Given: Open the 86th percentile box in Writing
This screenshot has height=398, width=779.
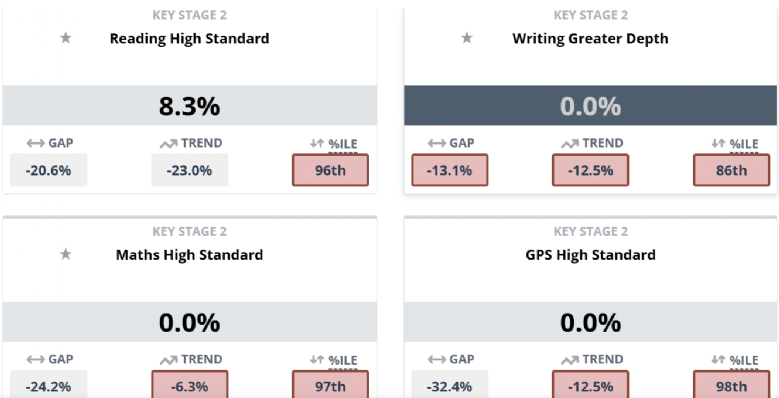Looking at the screenshot, I should (732, 170).
